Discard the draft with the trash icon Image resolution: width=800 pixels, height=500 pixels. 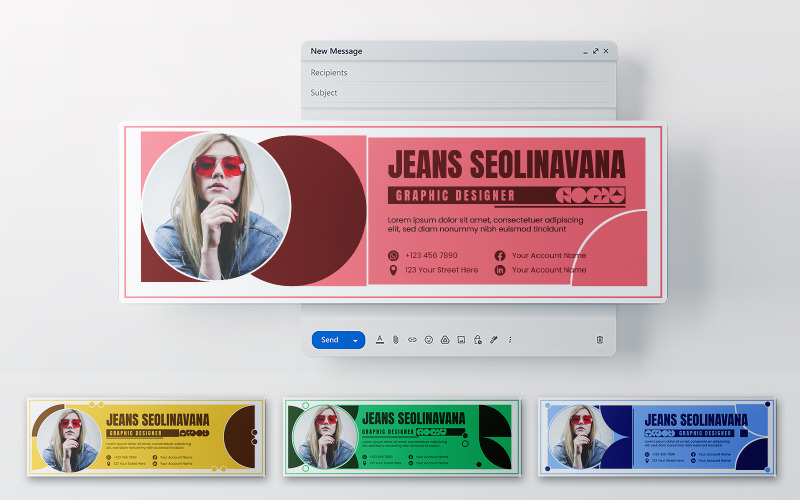point(600,340)
